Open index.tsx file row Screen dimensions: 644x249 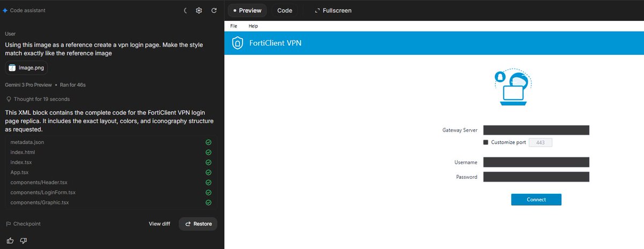(x=111, y=162)
